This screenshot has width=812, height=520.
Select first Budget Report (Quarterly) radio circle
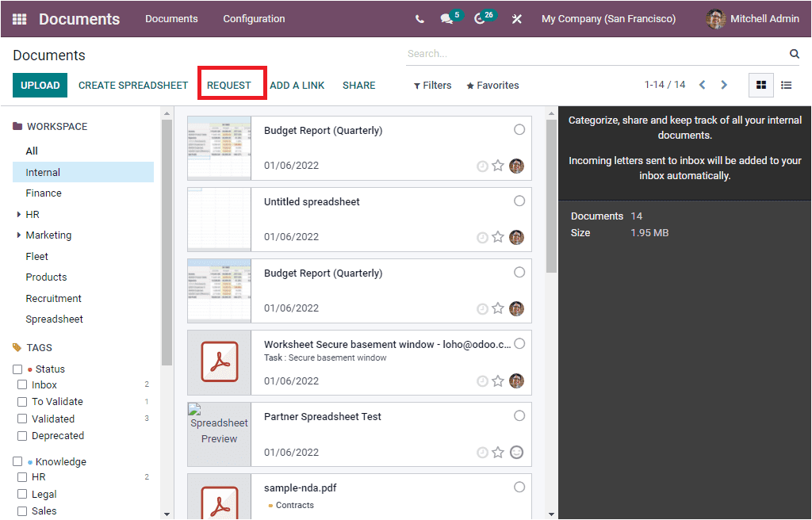pyautogui.click(x=519, y=129)
